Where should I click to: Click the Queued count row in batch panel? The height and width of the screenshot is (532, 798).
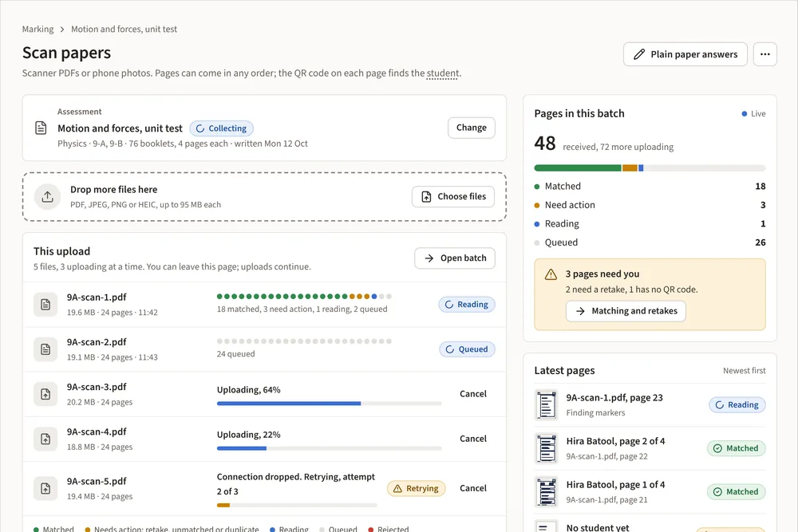pos(650,242)
